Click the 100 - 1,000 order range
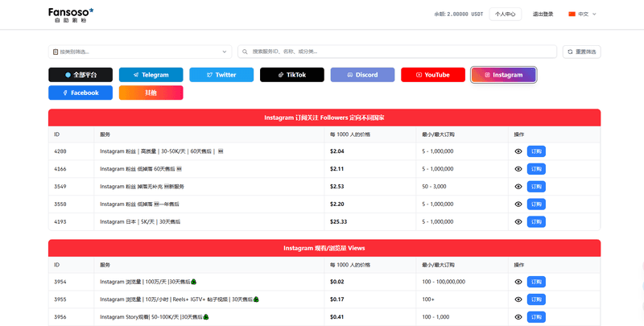Screen dimensions: 644x326 pos(436,317)
